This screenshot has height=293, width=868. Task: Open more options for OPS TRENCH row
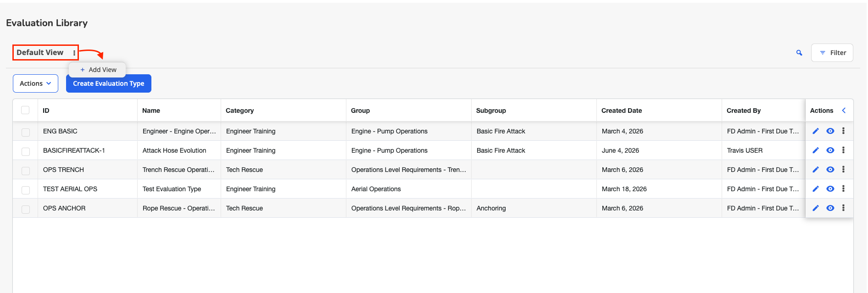pyautogui.click(x=843, y=170)
